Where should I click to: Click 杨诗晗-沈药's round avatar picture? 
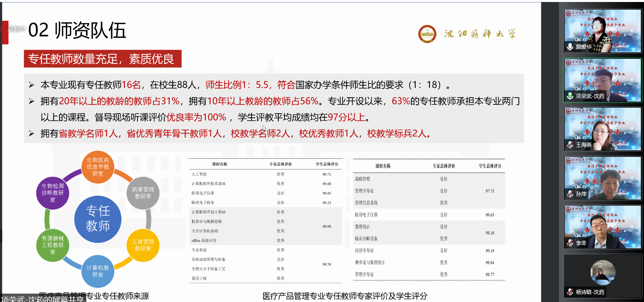coord(602,273)
